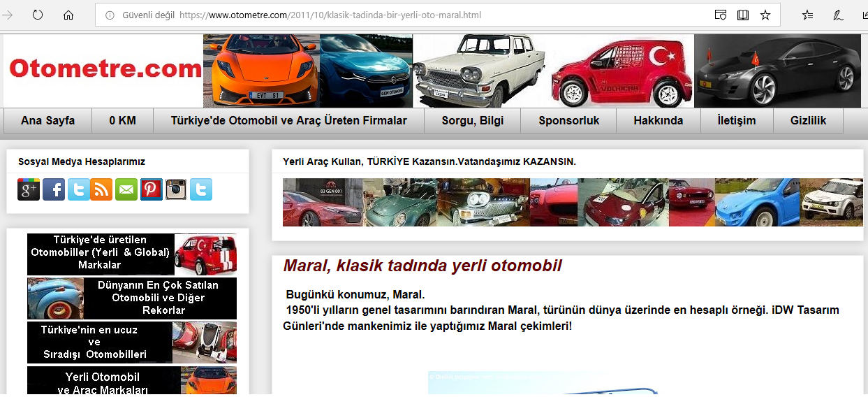Open the add notes pen icon

coord(838,15)
